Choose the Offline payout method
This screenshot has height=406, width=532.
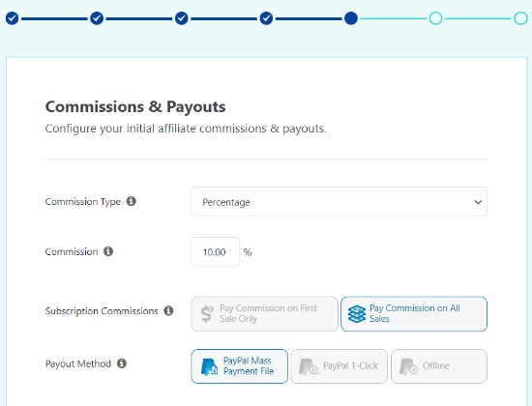coord(439,366)
